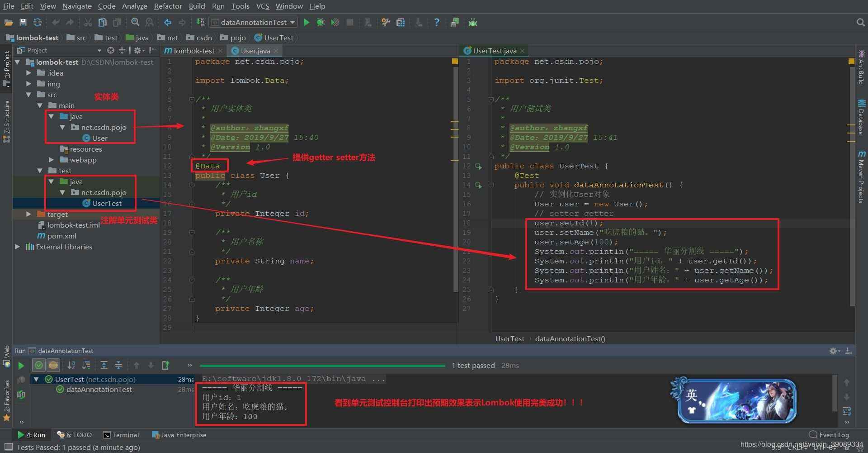Click the Open file toolbar icon
The height and width of the screenshot is (453, 868).
[8, 22]
